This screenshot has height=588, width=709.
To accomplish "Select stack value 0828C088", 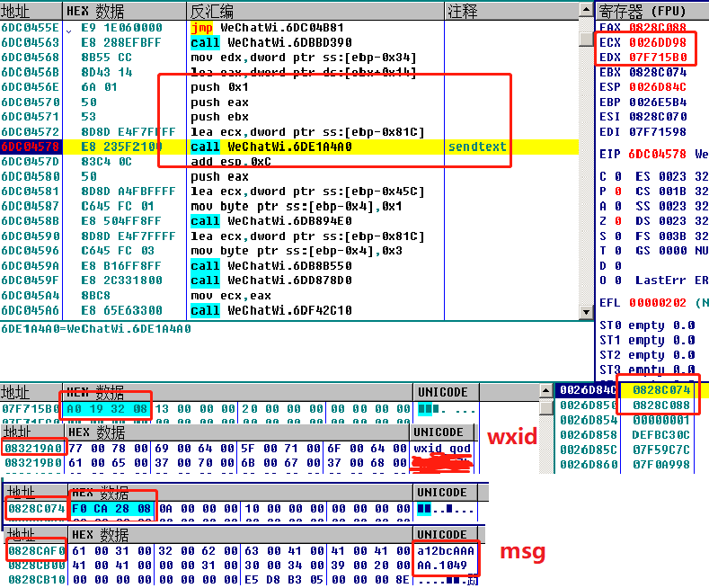I will (661, 405).
